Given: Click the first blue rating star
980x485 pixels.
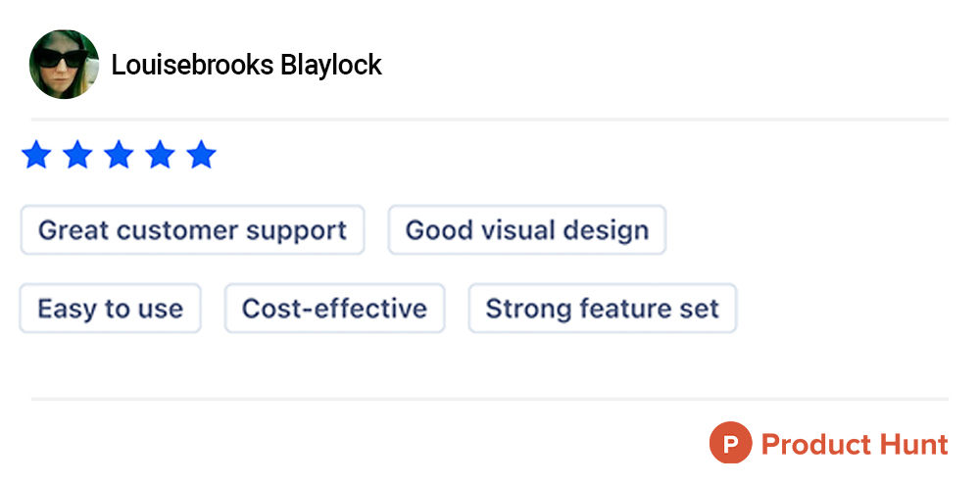Looking at the screenshot, I should click(36, 155).
